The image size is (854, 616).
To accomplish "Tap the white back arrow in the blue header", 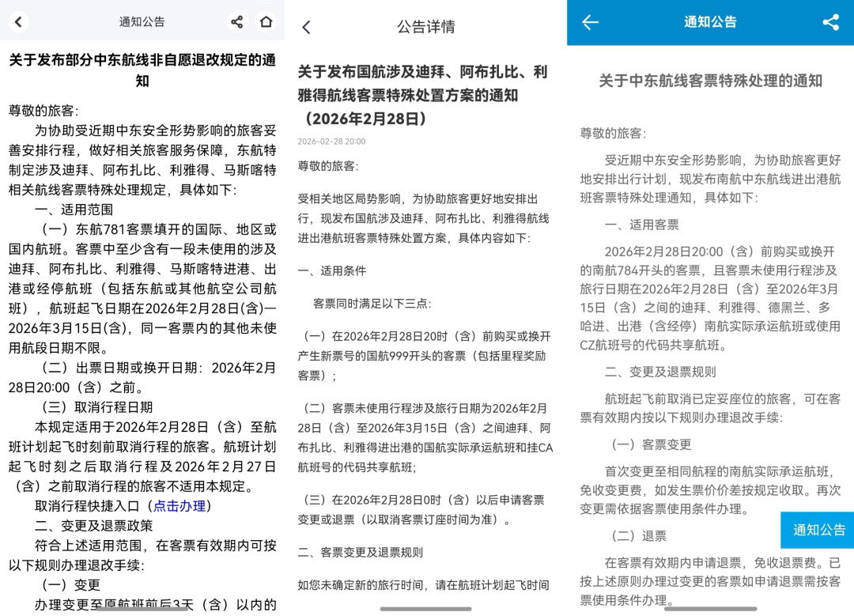I will 590,23.
